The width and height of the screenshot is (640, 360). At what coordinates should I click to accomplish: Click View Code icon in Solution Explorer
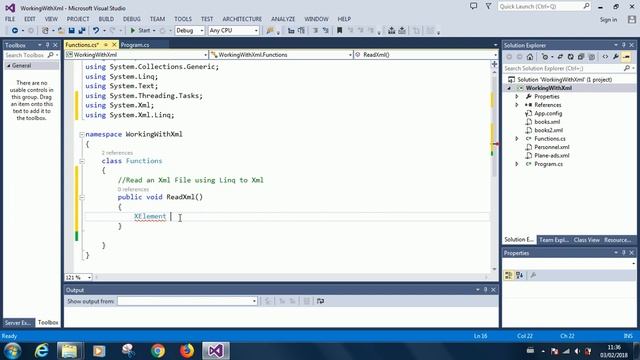tap(605, 57)
